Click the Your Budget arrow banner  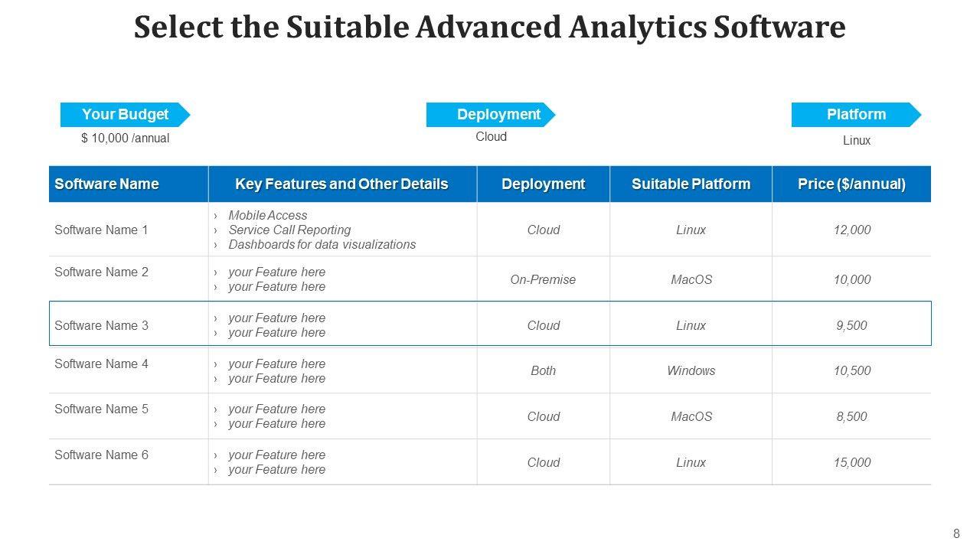125,115
